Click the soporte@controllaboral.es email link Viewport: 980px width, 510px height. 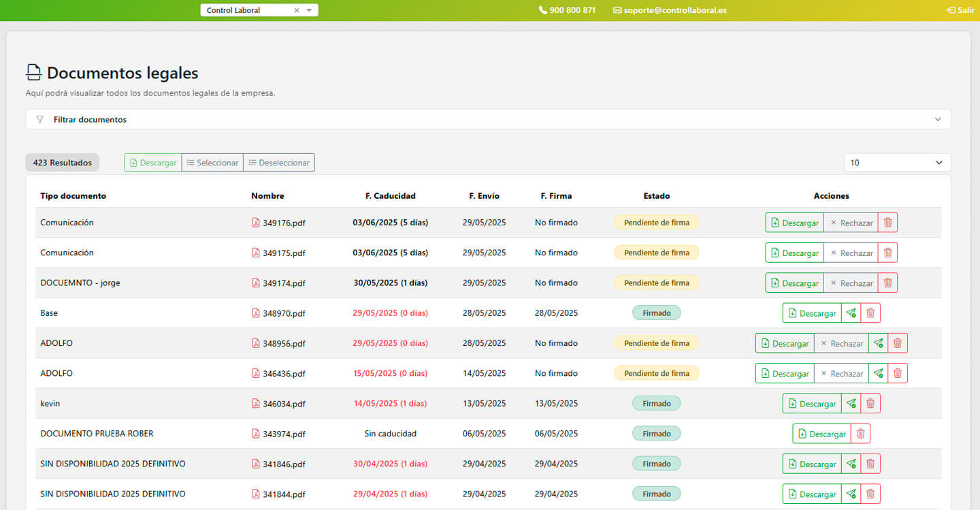pyautogui.click(x=670, y=10)
